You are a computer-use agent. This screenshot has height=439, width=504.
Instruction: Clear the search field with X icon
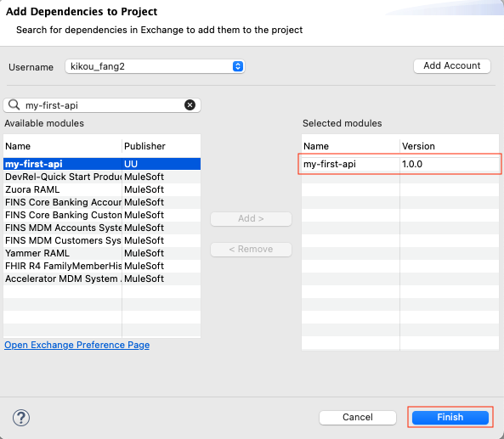pyautogui.click(x=190, y=105)
